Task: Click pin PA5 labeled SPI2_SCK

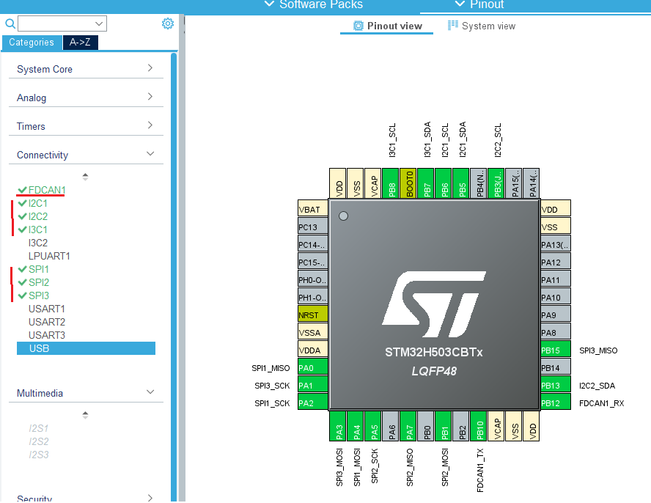Action: coord(373,426)
